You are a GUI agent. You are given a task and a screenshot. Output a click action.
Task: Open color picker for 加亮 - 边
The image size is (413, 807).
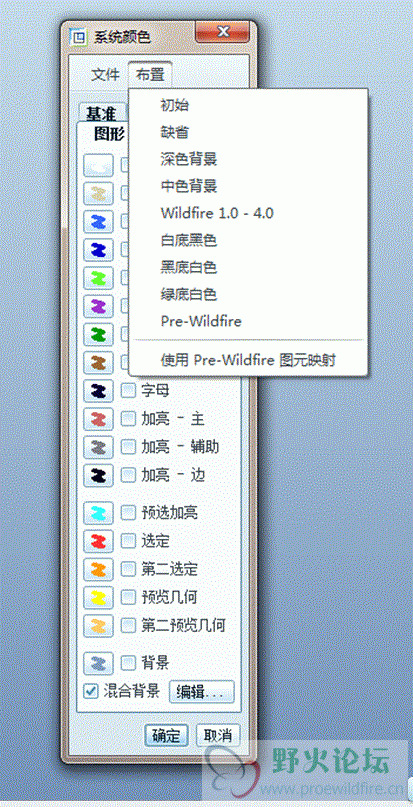(x=98, y=475)
